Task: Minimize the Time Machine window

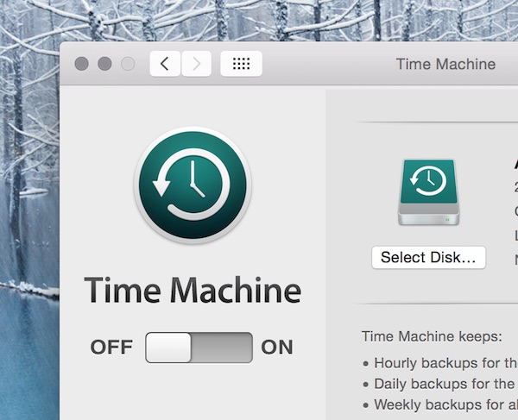Action: click(105, 64)
